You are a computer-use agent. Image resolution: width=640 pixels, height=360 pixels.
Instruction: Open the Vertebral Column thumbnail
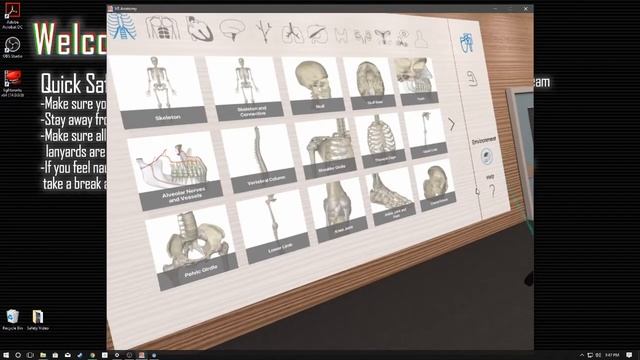coord(259,158)
